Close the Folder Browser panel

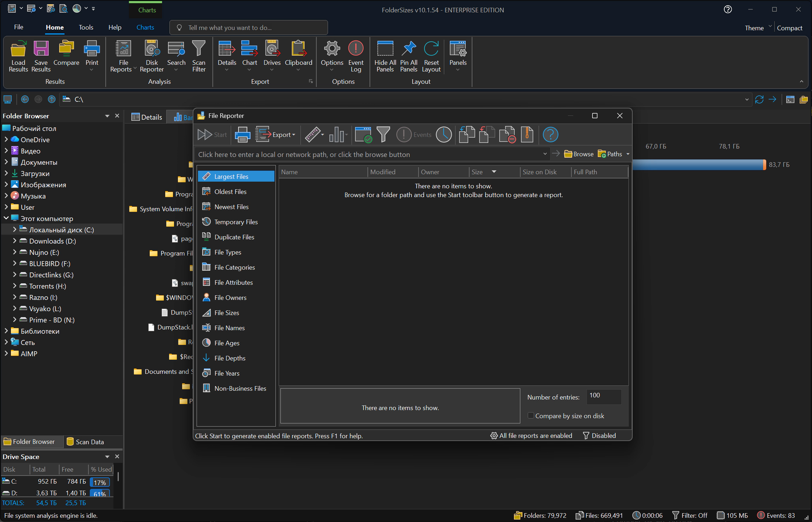pos(117,116)
